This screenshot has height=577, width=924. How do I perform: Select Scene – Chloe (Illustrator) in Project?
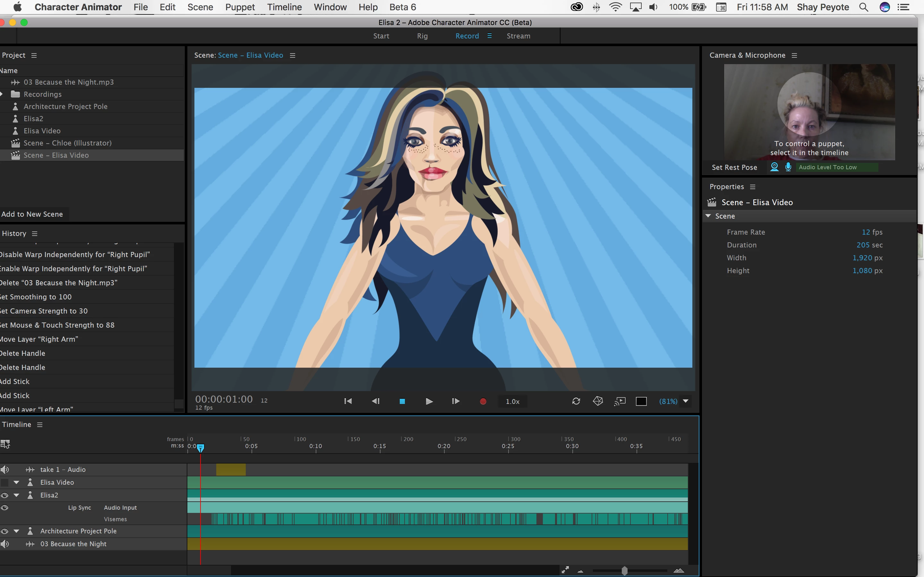tap(68, 143)
